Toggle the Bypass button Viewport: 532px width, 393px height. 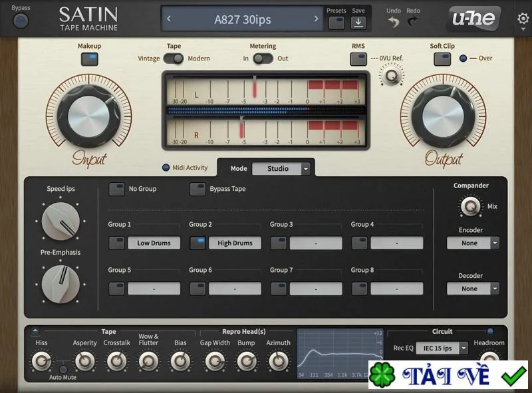(x=21, y=21)
